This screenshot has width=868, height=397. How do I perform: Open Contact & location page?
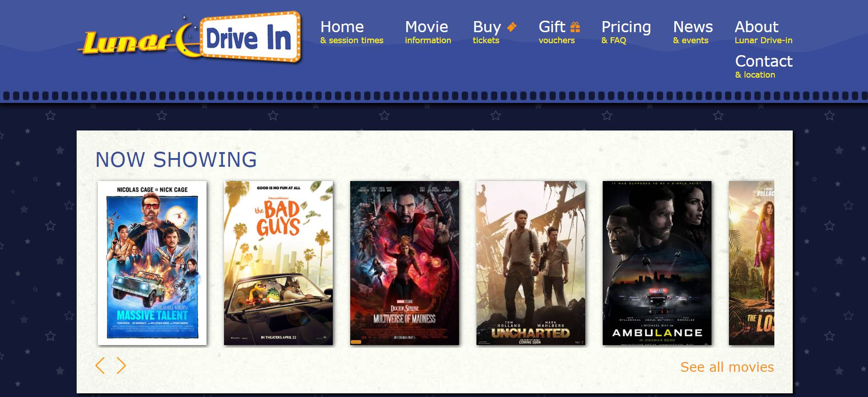tap(764, 67)
